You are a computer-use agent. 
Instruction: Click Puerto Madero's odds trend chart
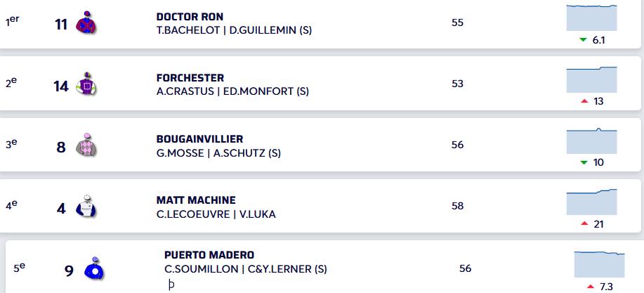pos(599,264)
